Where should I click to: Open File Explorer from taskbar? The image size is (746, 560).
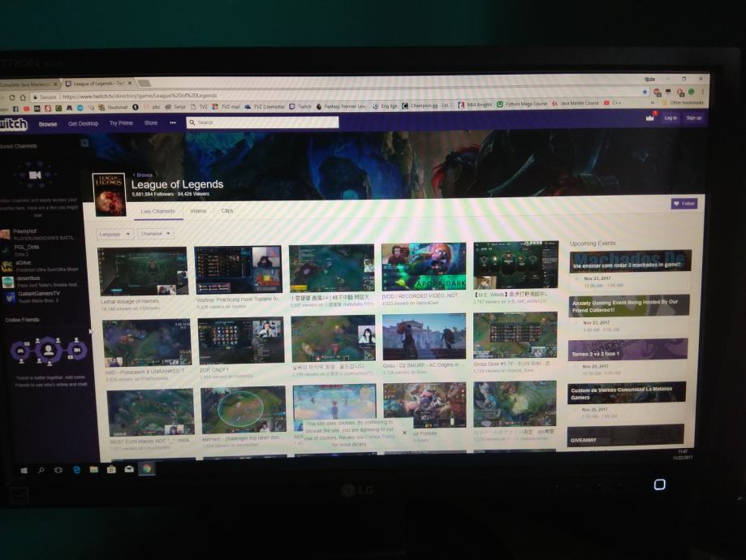tap(93, 470)
